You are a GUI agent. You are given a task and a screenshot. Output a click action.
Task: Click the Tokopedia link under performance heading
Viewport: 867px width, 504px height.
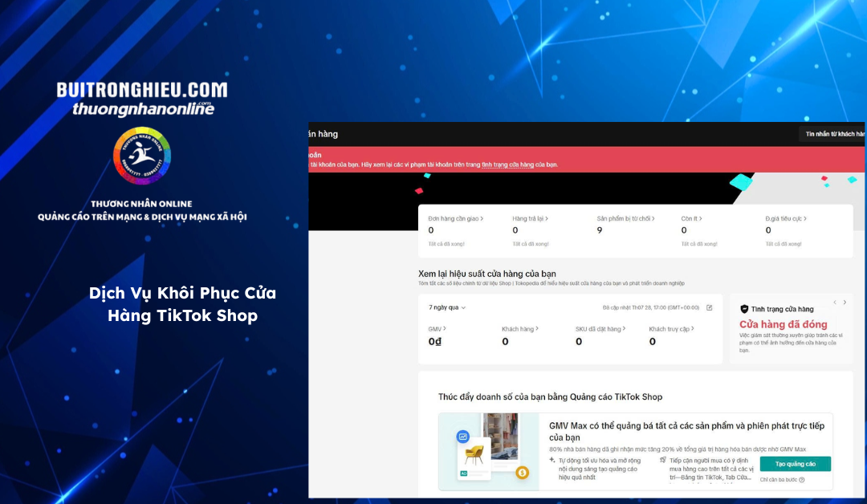pos(530,283)
